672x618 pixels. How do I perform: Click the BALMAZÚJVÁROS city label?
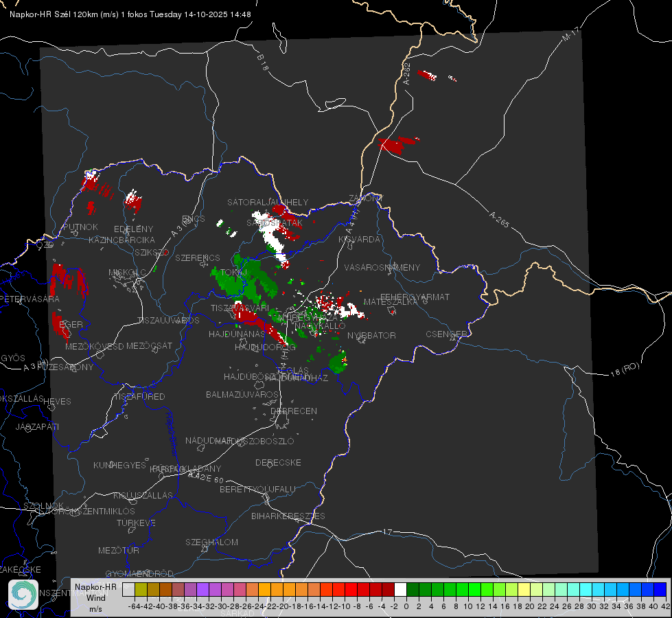(242, 394)
